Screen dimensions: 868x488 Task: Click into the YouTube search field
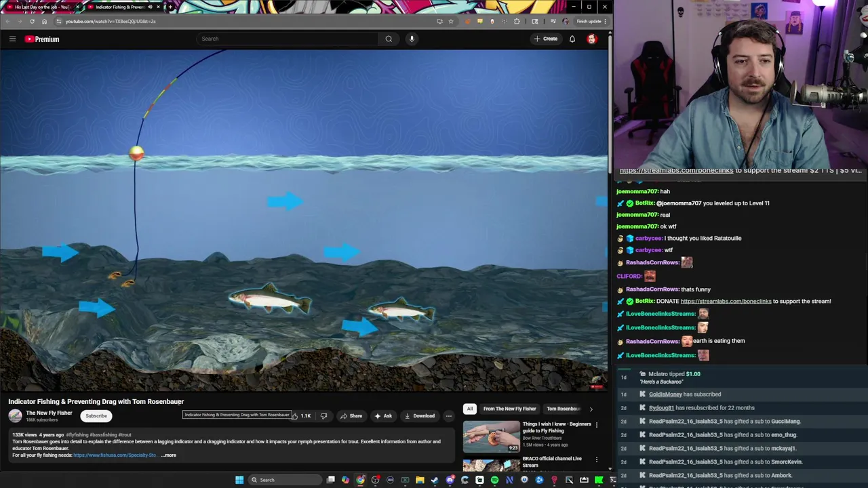click(x=288, y=39)
